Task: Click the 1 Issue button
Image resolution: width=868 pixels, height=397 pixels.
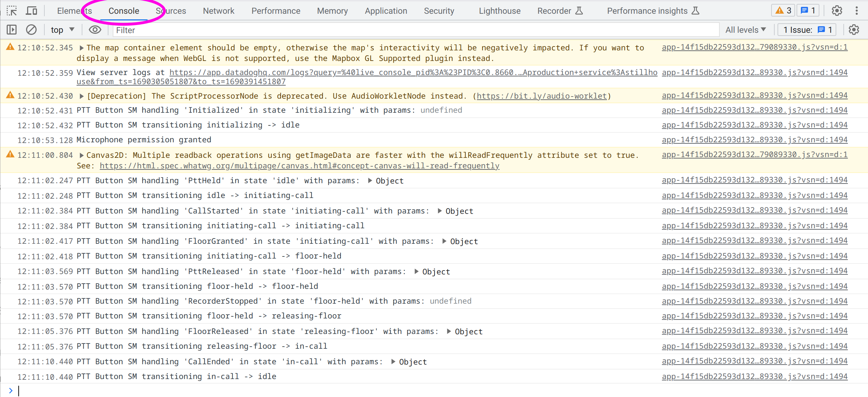Action: click(807, 30)
